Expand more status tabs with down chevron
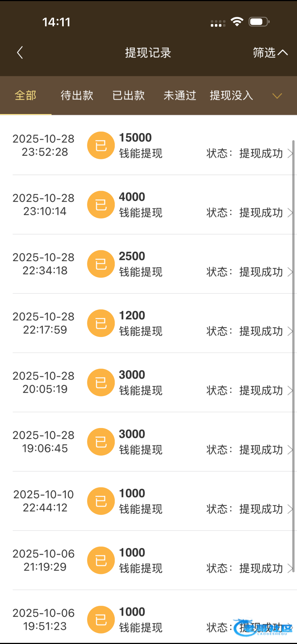 click(277, 96)
